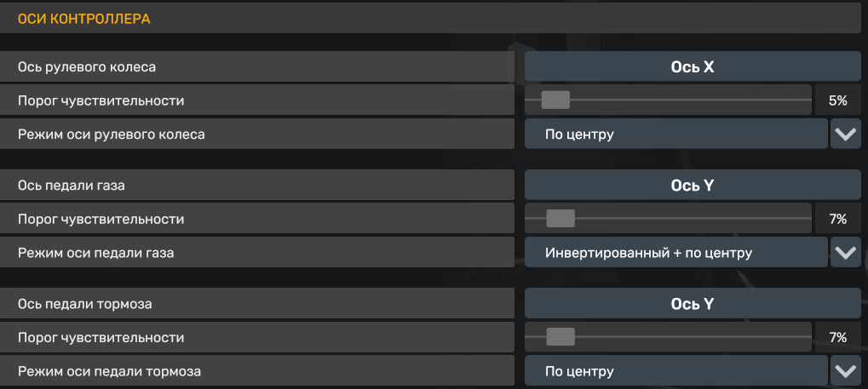Screen dimensions: 868x389
Task: Click the chevron beside steering wheel axis mode
Action: click(845, 134)
